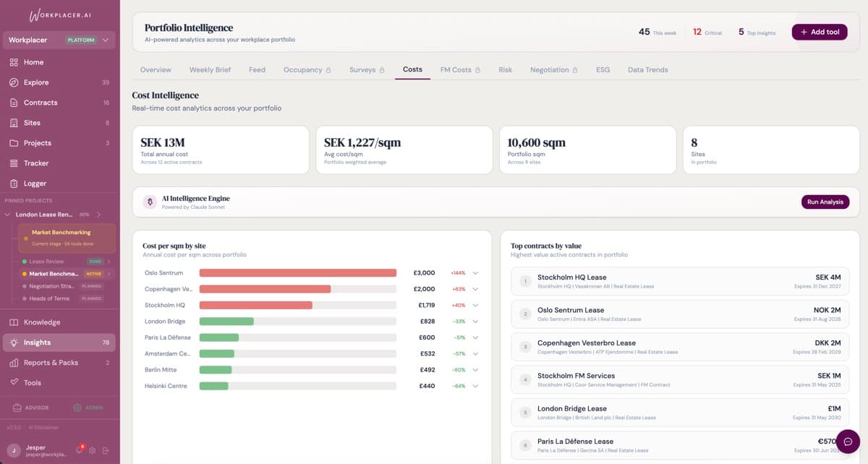Expand the Paris La Défense cost row chevron
This screenshot has width=868, height=464.
pyautogui.click(x=475, y=338)
